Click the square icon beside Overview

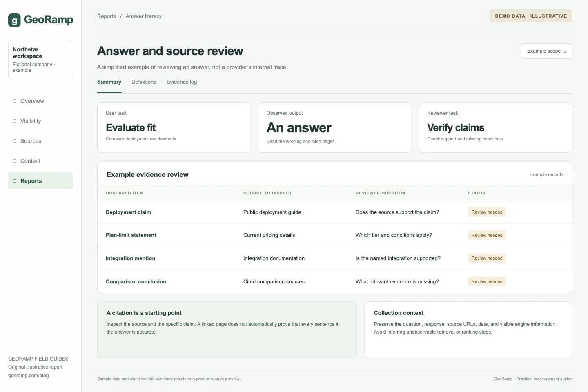coord(15,101)
